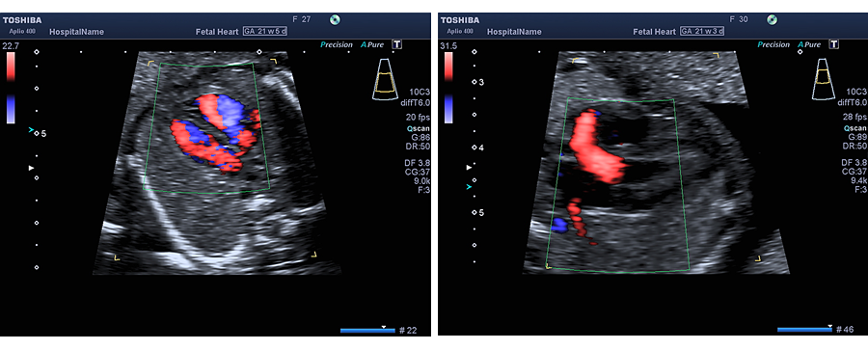The image size is (868, 350).
Task: Click the disc icon in right scan header
Action: coord(773,20)
